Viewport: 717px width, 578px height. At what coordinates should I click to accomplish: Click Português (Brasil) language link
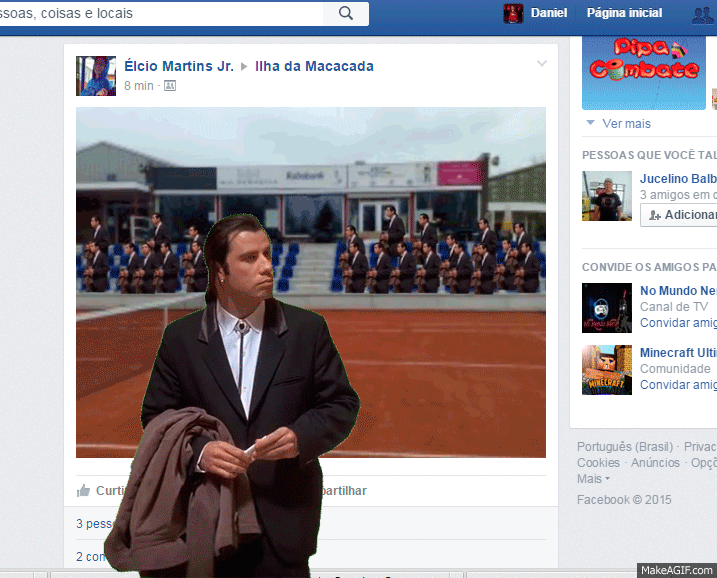tap(625, 446)
